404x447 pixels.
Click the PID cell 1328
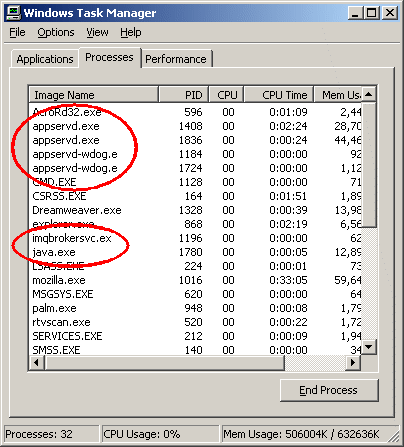[x=190, y=210]
